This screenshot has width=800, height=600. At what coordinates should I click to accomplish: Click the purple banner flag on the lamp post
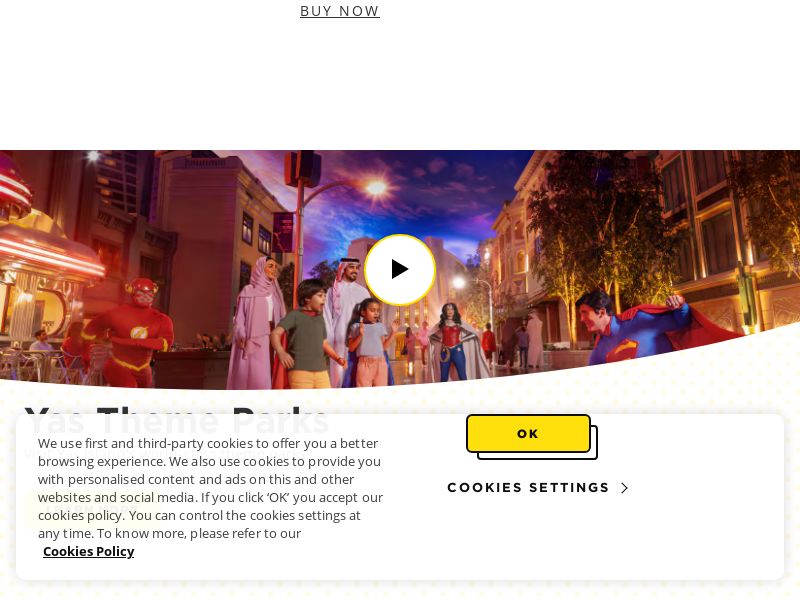pyautogui.click(x=283, y=233)
